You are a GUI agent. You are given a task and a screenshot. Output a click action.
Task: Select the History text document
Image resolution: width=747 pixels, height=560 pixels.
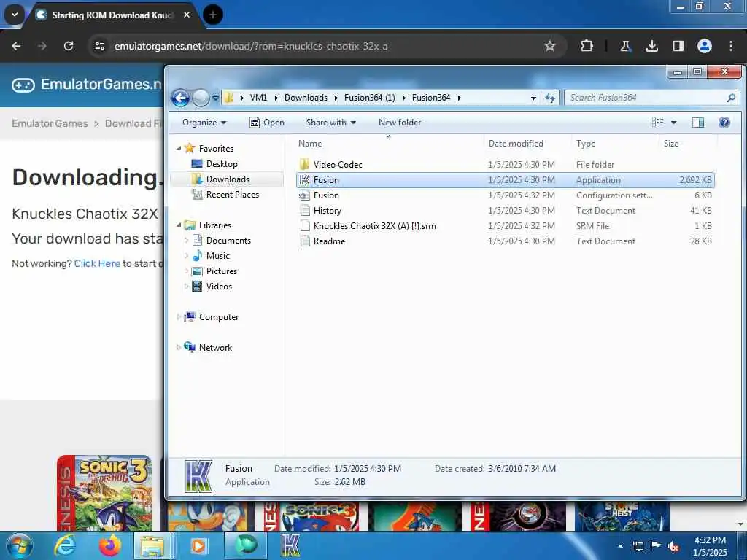(327, 211)
